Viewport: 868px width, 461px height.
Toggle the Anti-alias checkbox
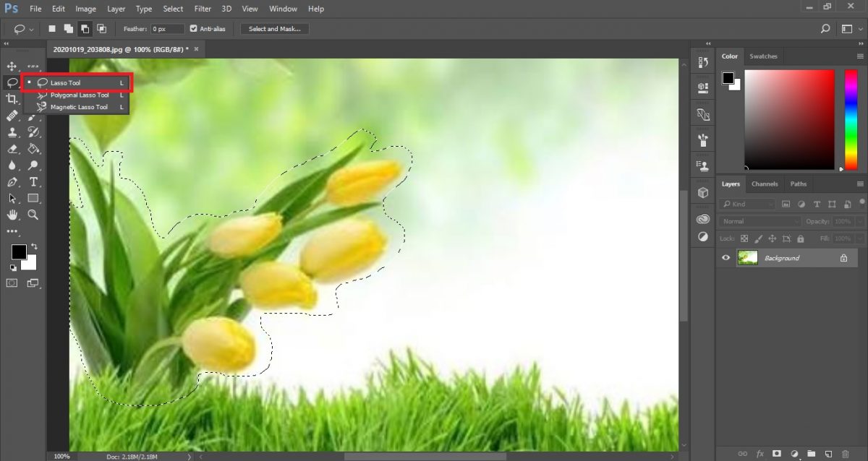193,28
